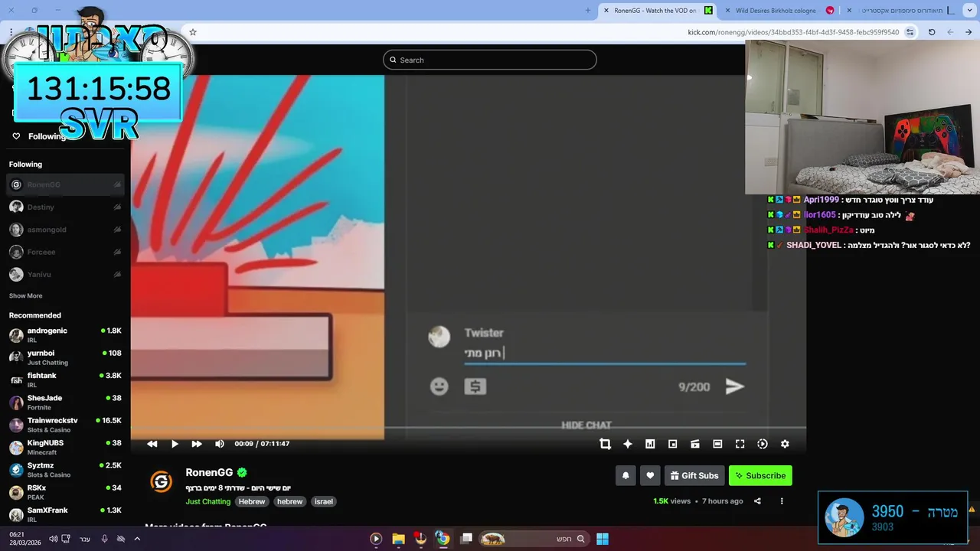
Task: Open ShesJade recommended channel
Action: click(65, 403)
